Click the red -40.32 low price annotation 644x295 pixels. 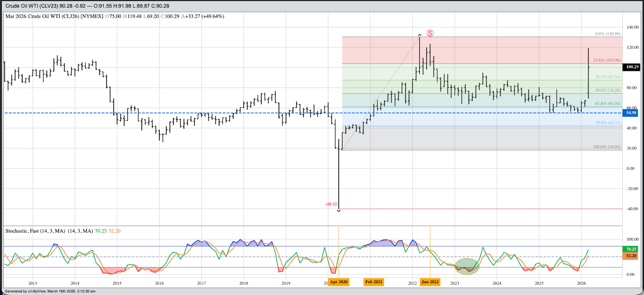click(331, 204)
